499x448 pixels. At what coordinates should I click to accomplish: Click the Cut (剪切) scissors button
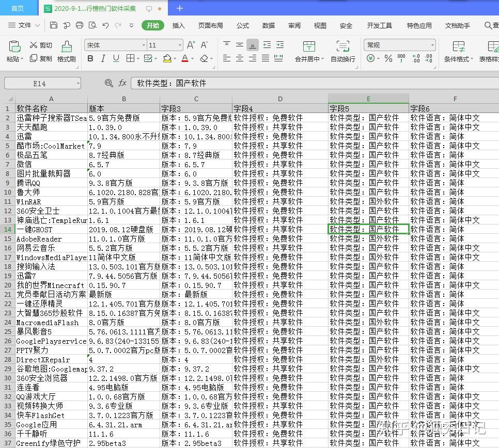pos(41,45)
